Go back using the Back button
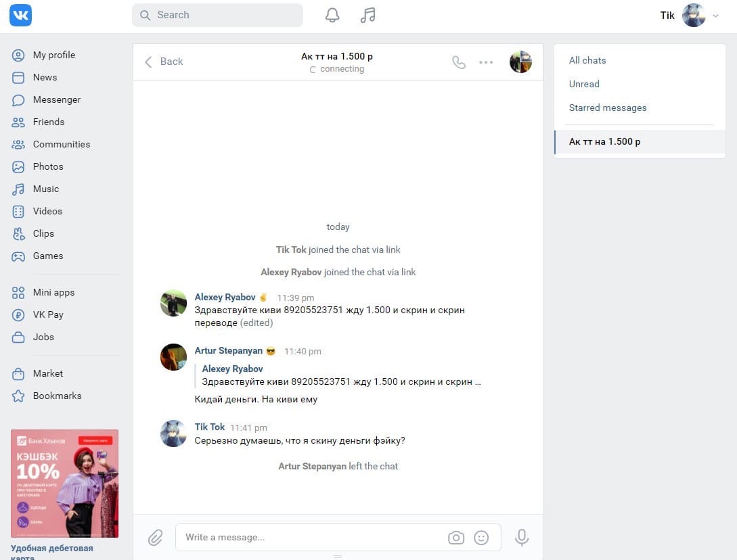The height and width of the screenshot is (560, 737). click(x=164, y=62)
